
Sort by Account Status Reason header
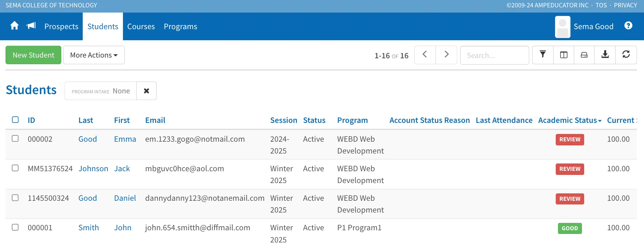tap(429, 120)
